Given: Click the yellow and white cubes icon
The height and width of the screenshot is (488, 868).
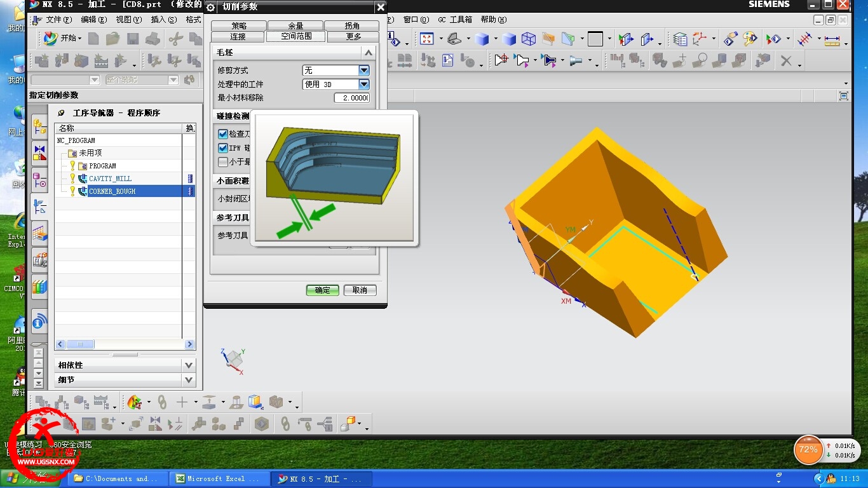Looking at the screenshot, I should pos(349,423).
